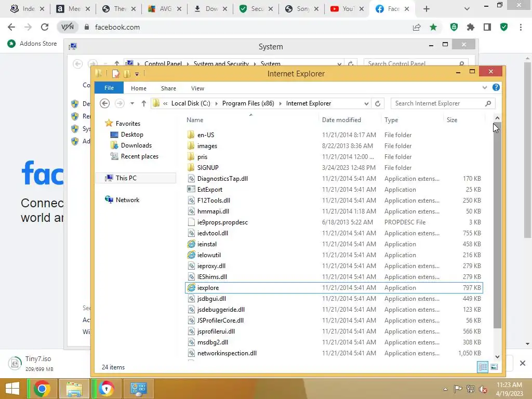Focus the Search Internet Explorer box
532x399 pixels.
443,103
